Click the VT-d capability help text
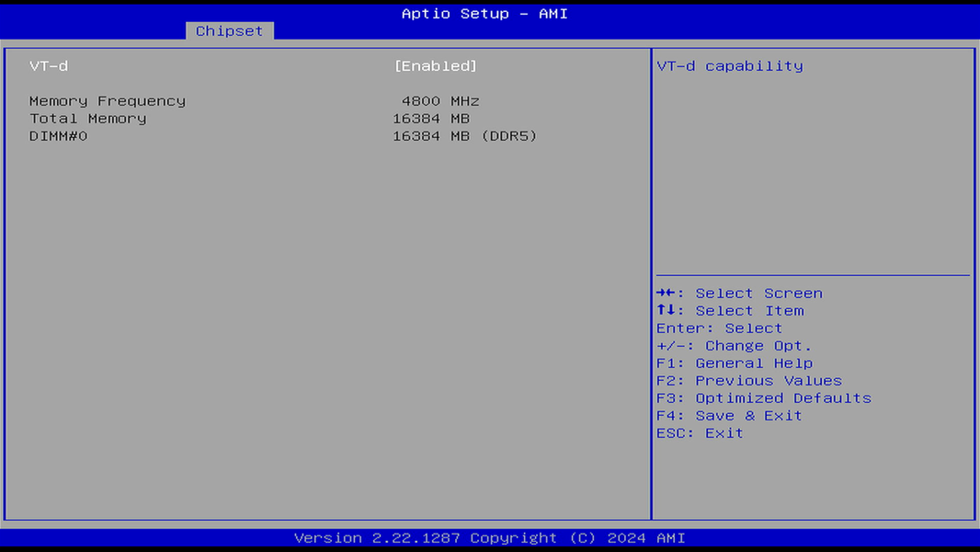This screenshot has width=980, height=552. pyautogui.click(x=730, y=65)
